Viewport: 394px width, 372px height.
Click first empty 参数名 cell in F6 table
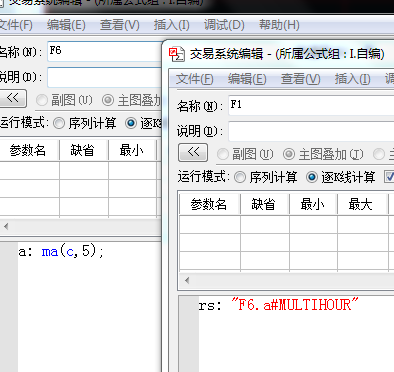point(29,170)
